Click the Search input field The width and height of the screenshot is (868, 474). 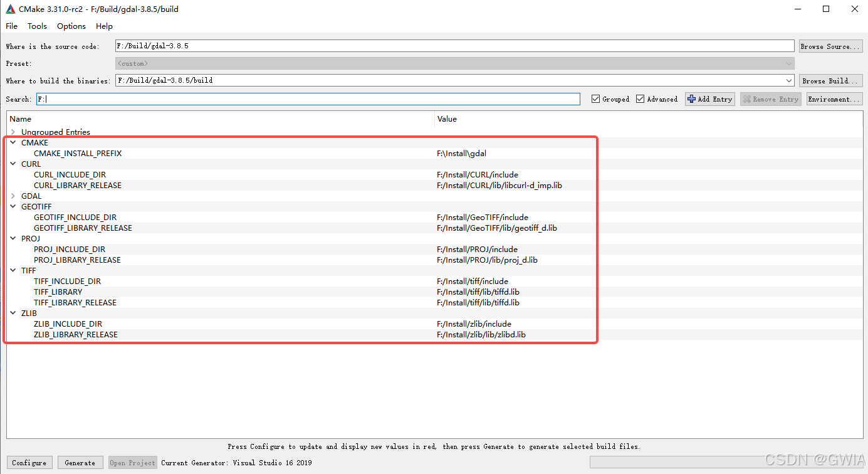point(308,99)
